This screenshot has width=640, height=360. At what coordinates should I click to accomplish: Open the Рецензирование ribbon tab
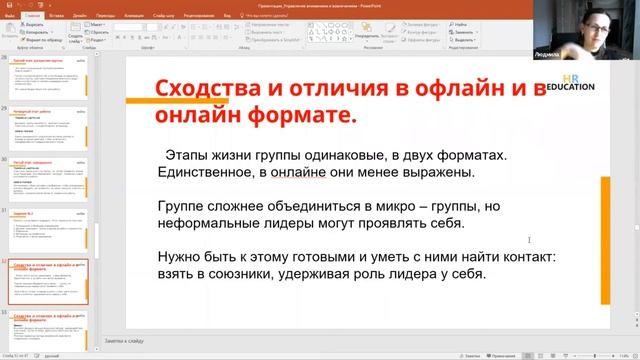pos(199,16)
